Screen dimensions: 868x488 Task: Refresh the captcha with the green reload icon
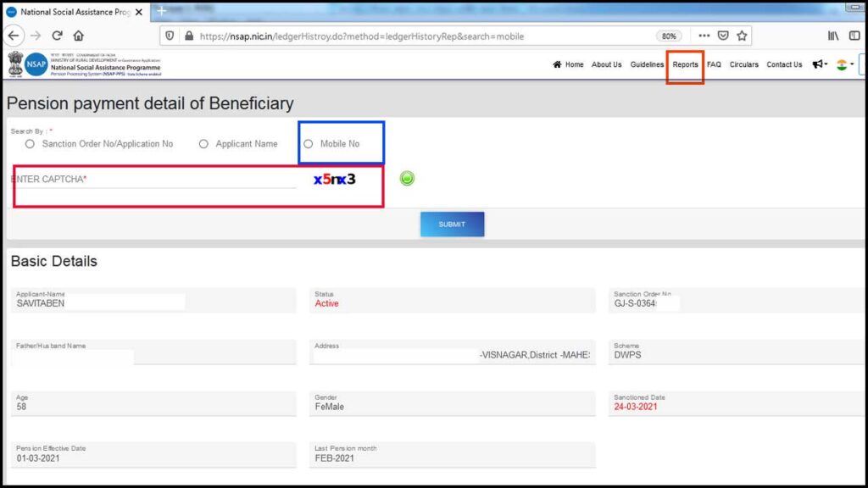[408, 177]
